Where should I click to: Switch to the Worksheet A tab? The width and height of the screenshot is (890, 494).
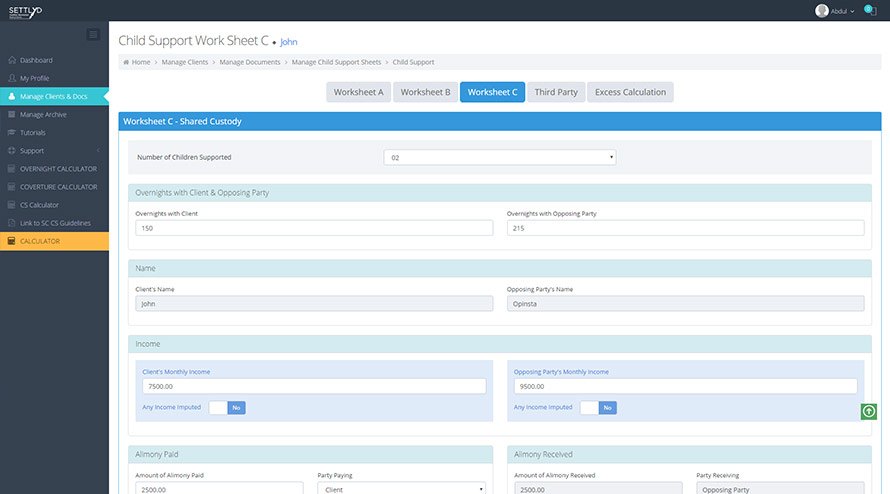coord(358,92)
